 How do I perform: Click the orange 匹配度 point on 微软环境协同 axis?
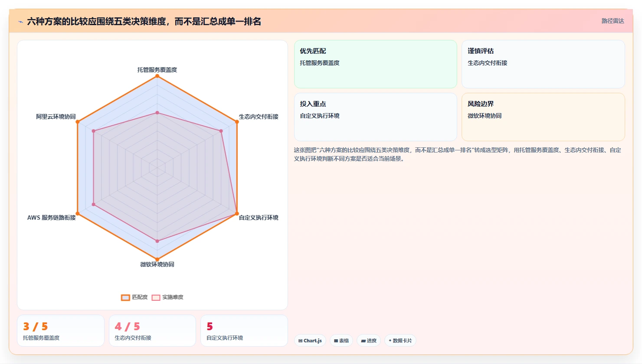click(157, 260)
